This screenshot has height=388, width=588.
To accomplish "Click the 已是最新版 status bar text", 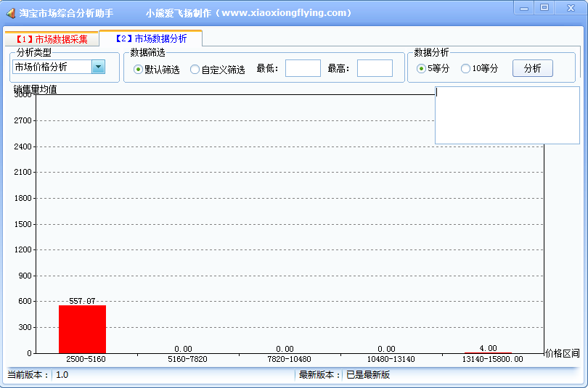I will coord(368,375).
